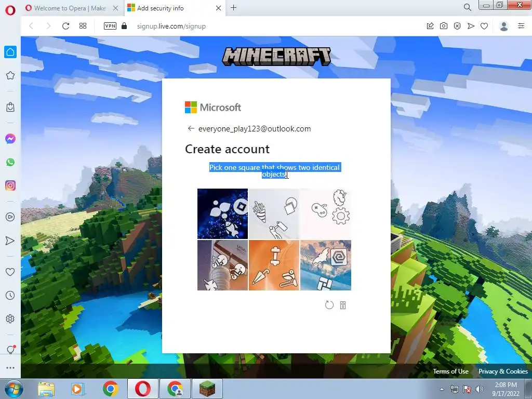Open sidebar lightbulb tips icon
The width and height of the screenshot is (532, 399).
click(x=10, y=350)
